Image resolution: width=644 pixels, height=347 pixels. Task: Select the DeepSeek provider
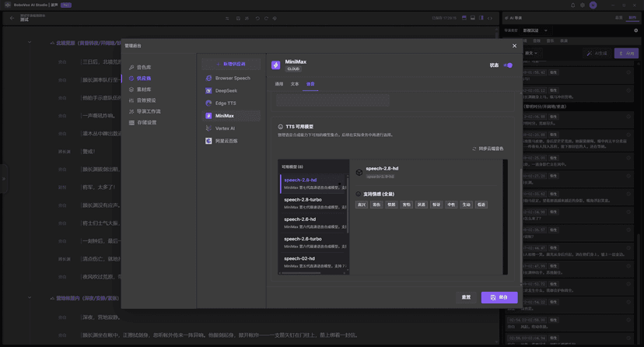[x=226, y=90]
